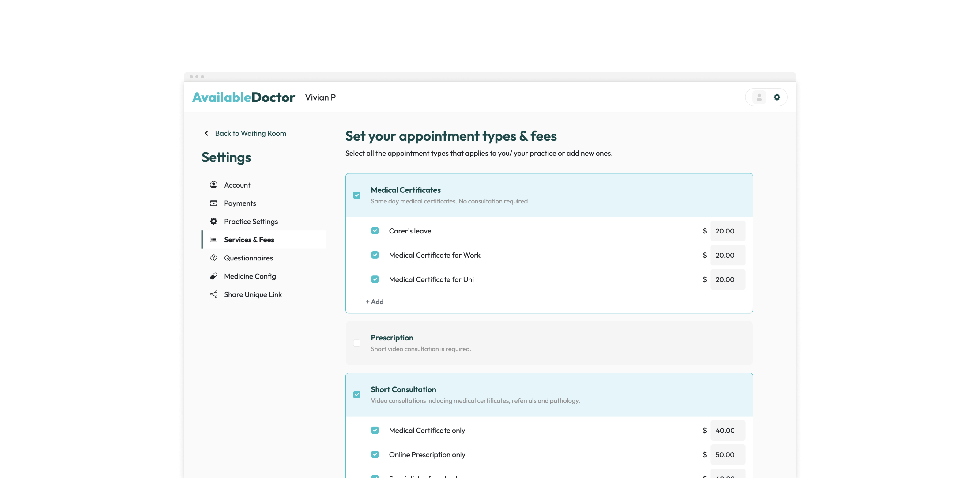Open the settings gear in the header
Image resolution: width=980 pixels, height=478 pixels.
click(777, 97)
